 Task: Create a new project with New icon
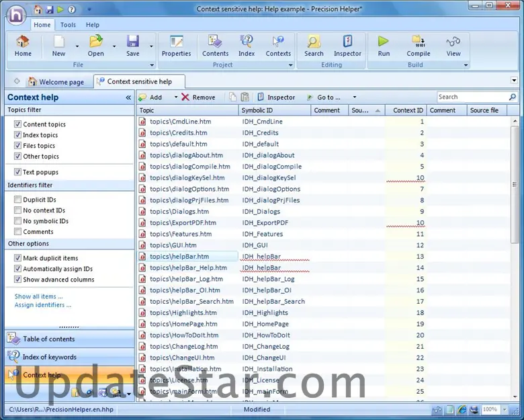(x=59, y=46)
